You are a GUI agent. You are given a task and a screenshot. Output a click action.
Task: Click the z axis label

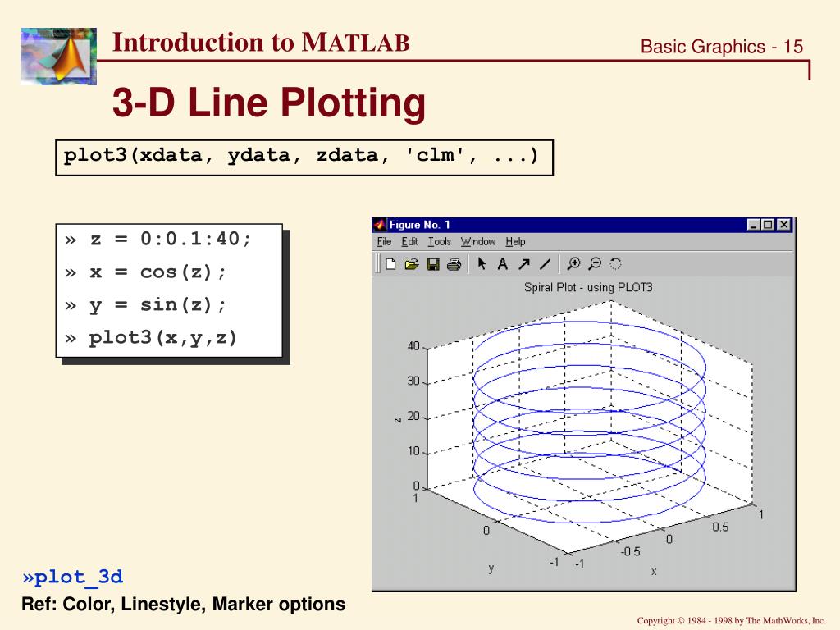pos(398,420)
